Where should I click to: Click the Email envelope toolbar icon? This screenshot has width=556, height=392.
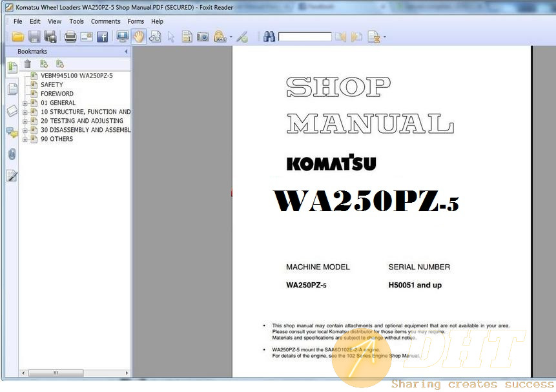click(87, 37)
